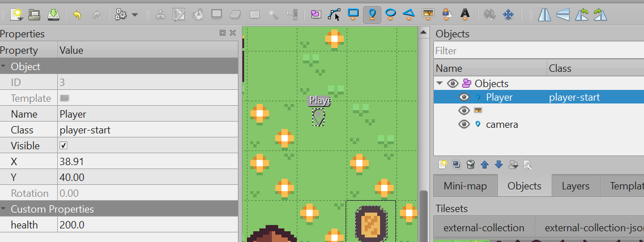
Task: Select the Insert Ellipse tool
Action: [x=390, y=14]
